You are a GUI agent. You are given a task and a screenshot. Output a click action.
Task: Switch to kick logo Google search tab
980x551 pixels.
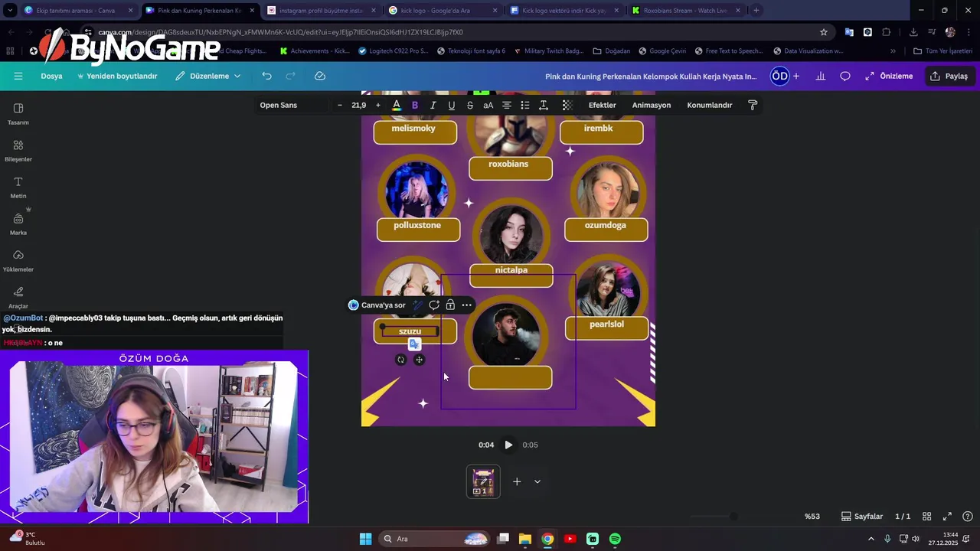click(442, 11)
